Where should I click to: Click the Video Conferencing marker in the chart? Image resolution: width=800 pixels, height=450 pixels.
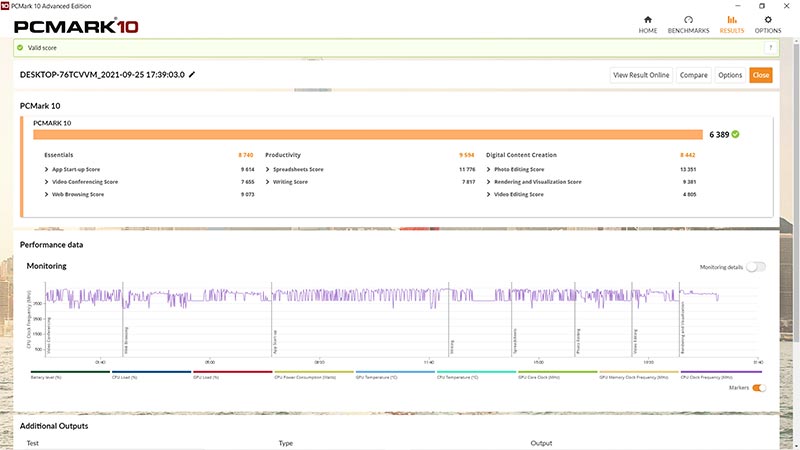[48, 335]
